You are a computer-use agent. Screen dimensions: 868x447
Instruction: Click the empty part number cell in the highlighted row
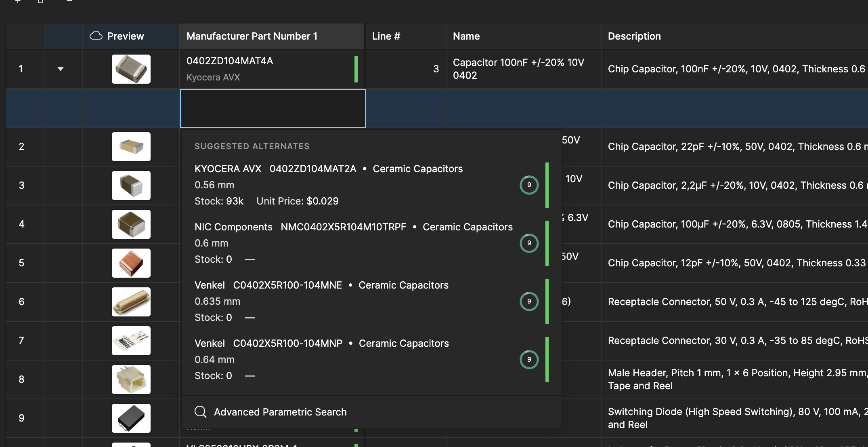point(272,108)
